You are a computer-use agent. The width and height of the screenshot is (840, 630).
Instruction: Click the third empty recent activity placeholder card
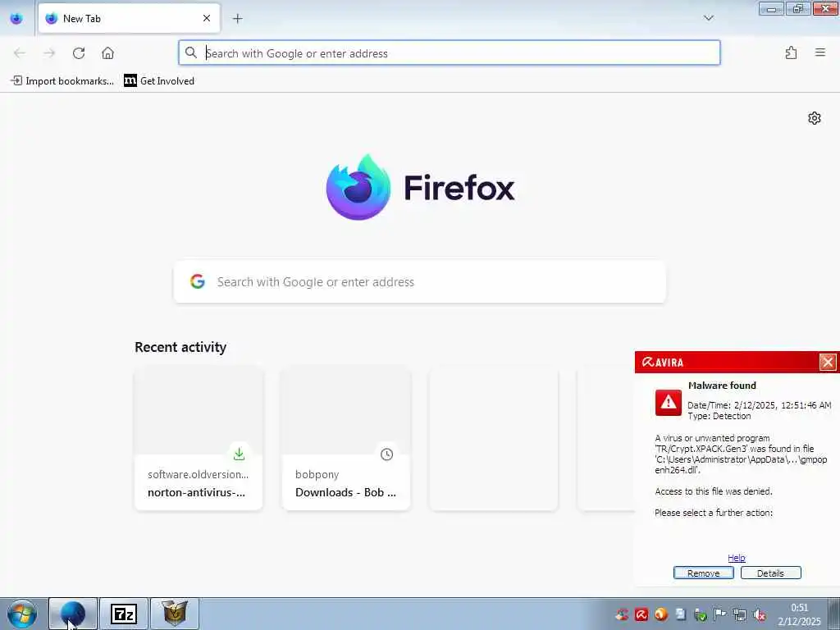click(x=493, y=438)
